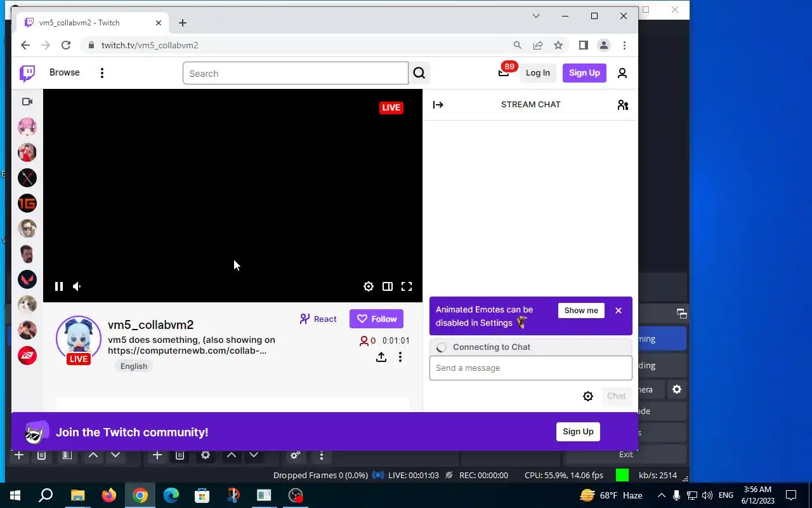Click the React button
Viewport: 812px width, 508px height.
(x=318, y=319)
